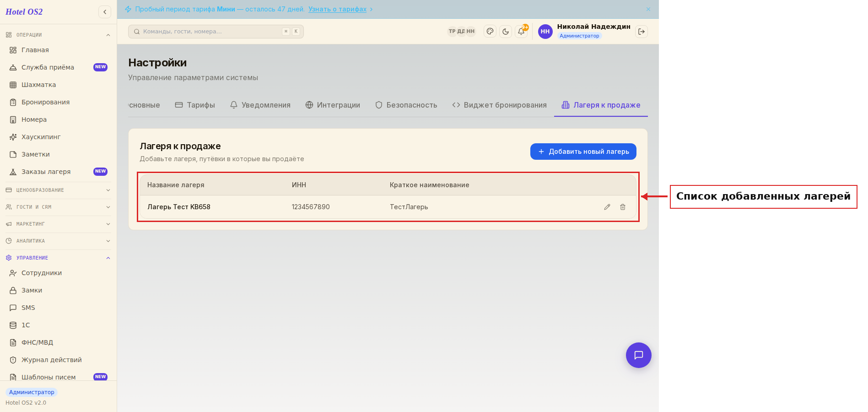
Task: Close the trial period banner
Action: 648,9
